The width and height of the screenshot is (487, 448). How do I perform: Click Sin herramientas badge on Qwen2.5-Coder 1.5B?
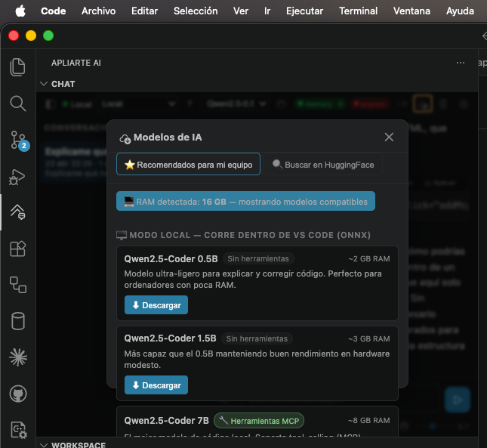tap(257, 338)
